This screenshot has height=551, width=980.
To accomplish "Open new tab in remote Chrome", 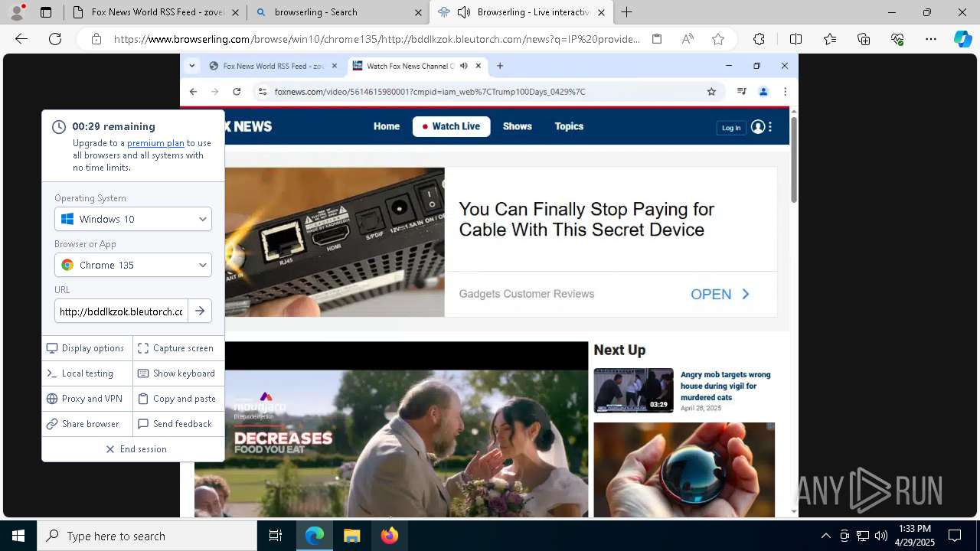I will point(500,66).
